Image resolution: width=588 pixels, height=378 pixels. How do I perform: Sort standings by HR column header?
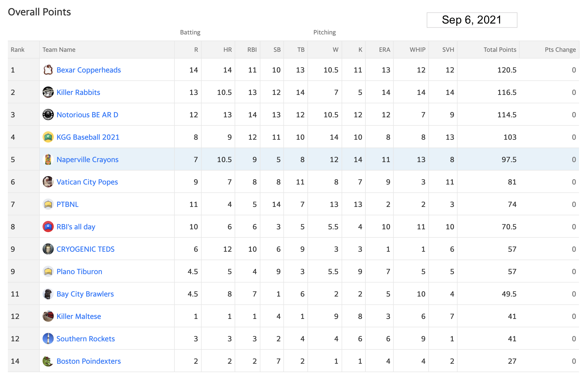[227, 50]
